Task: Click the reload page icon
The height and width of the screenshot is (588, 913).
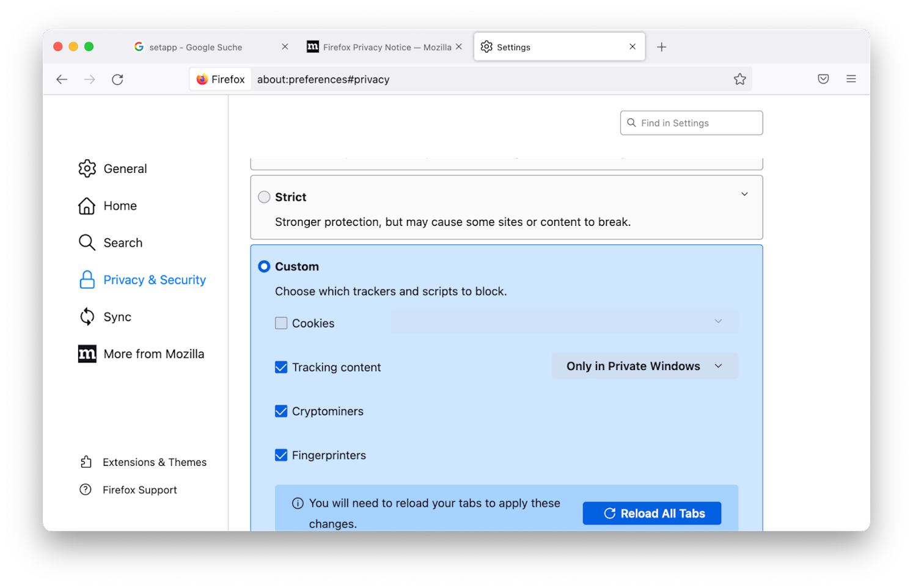Action: (117, 79)
